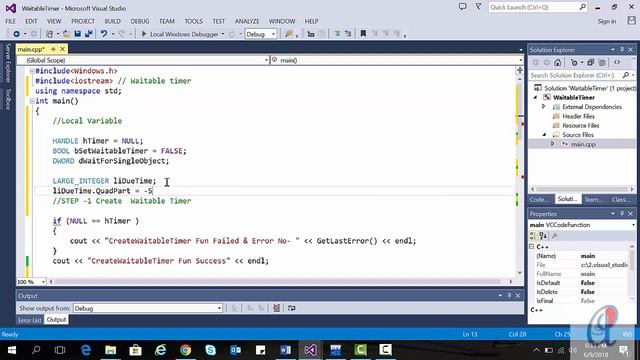Click the editor vertical scrollbar track
This screenshot has width=640, height=360.
point(520,176)
